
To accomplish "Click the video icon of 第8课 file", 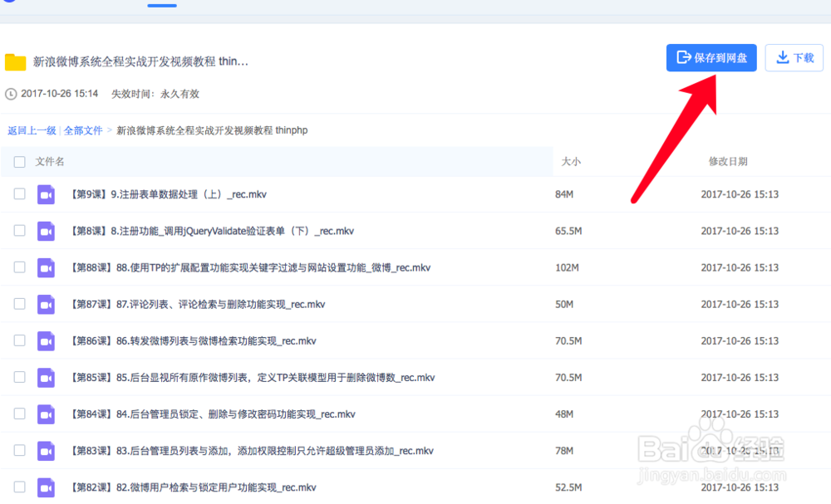I will point(46,232).
